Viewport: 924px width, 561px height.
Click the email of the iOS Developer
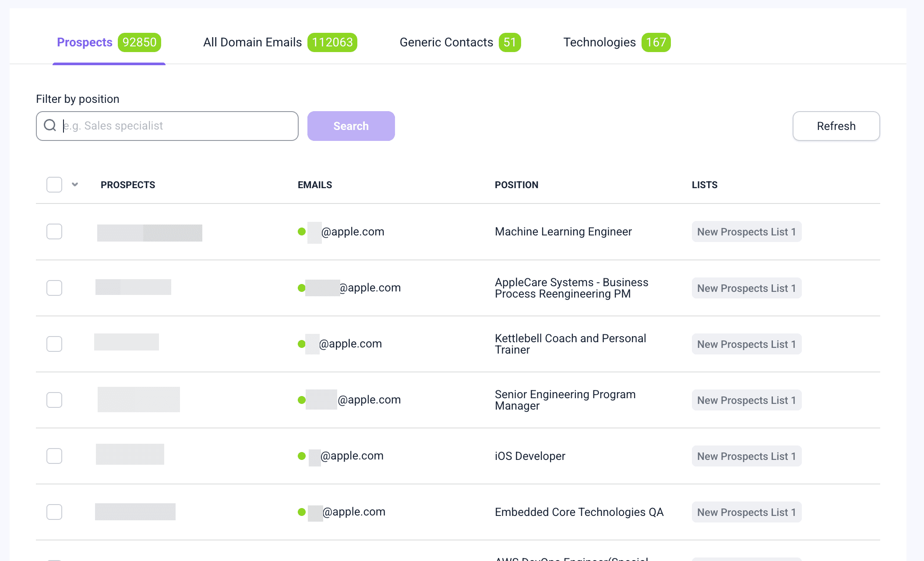(x=346, y=456)
